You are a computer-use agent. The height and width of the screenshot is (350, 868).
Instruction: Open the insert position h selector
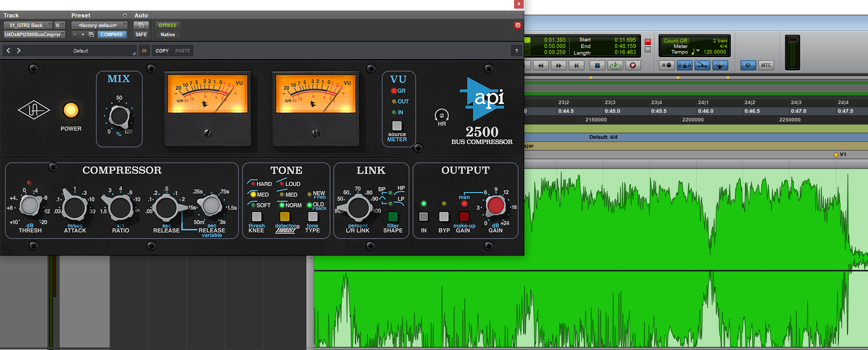pos(60,25)
